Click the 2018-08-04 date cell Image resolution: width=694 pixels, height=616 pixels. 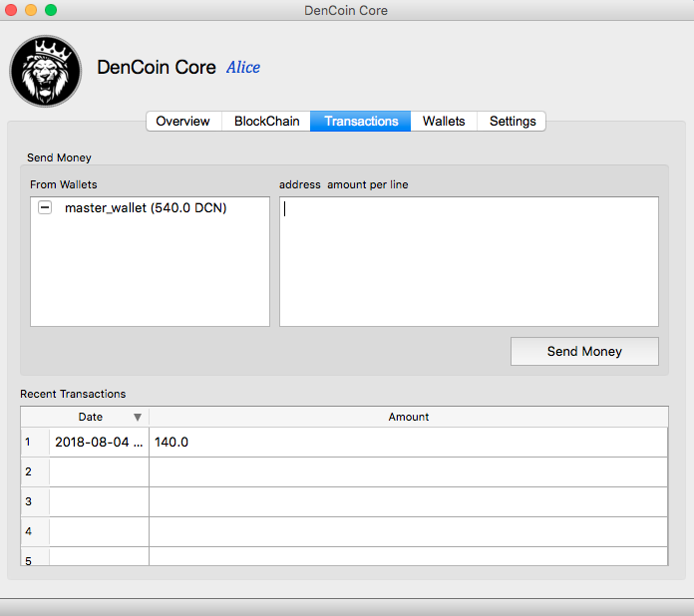point(99,442)
